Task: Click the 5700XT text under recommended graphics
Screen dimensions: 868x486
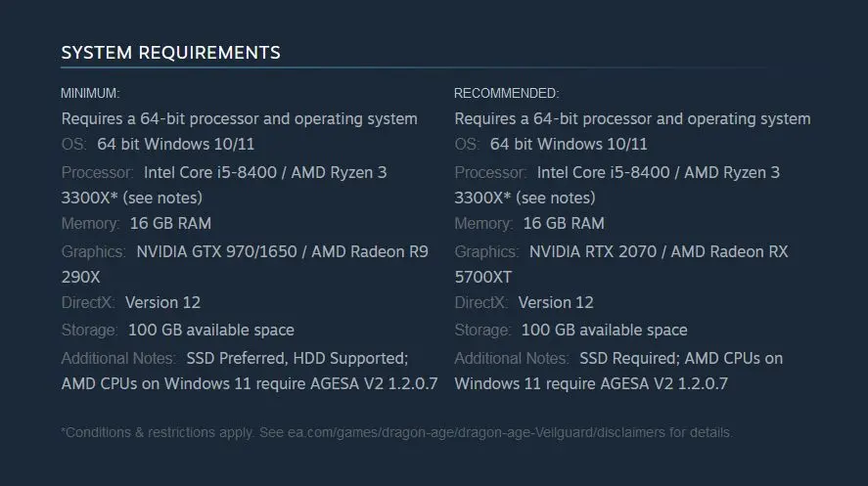Action: click(x=483, y=277)
